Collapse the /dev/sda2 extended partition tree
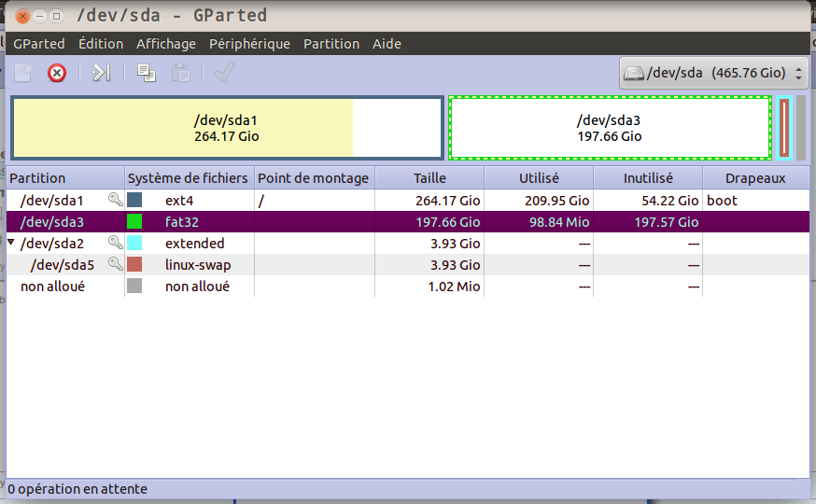This screenshot has height=504, width=816. 11,242
